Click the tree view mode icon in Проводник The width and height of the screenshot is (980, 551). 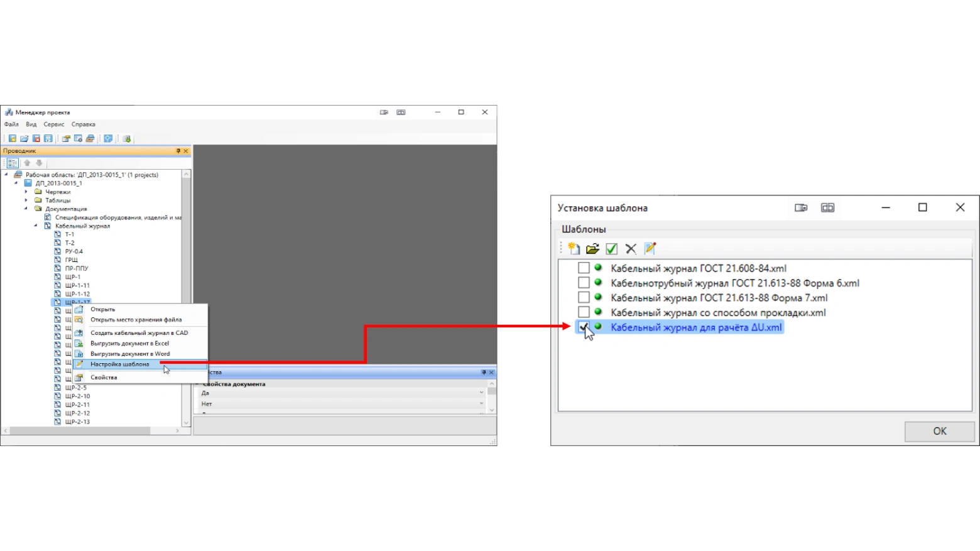coord(13,163)
